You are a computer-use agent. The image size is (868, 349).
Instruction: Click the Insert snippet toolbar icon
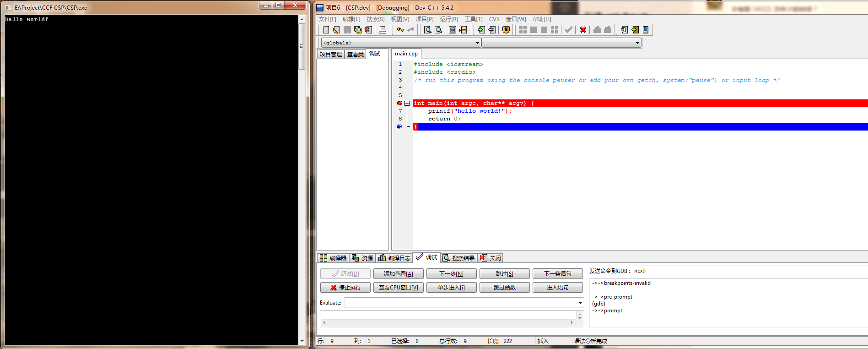tap(624, 30)
